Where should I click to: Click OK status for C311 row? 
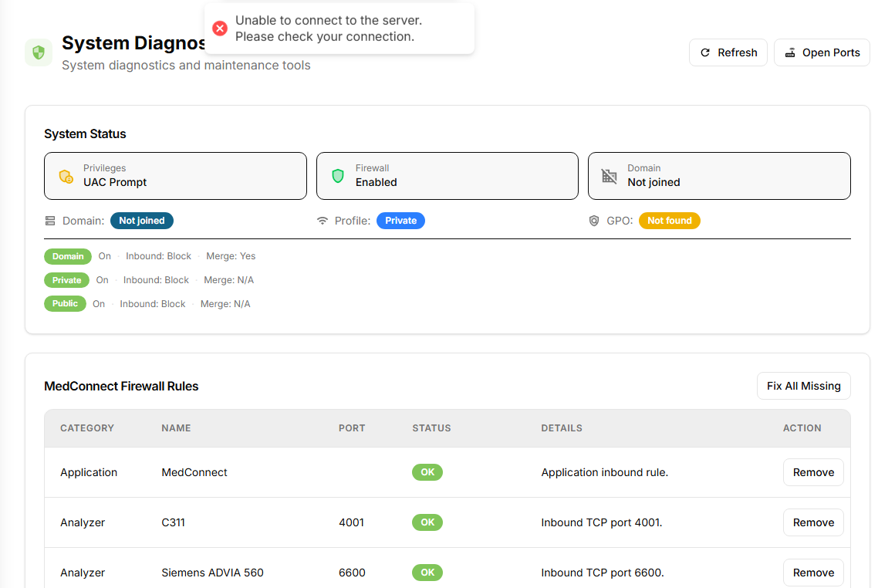[427, 522]
